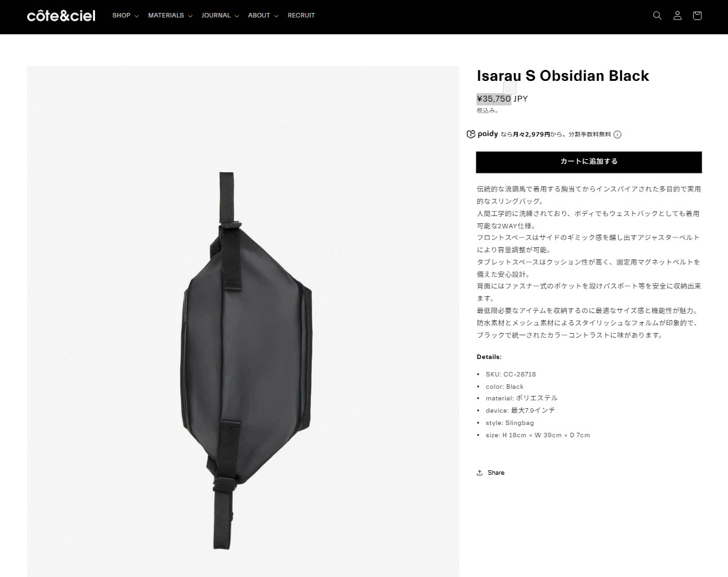The height and width of the screenshot is (577, 728).
Task: Click the Paidy info circle icon
Action: pyautogui.click(x=617, y=135)
